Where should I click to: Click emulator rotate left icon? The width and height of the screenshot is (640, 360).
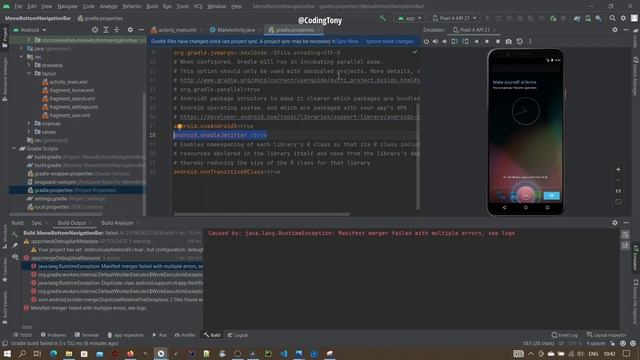[x=454, y=41]
